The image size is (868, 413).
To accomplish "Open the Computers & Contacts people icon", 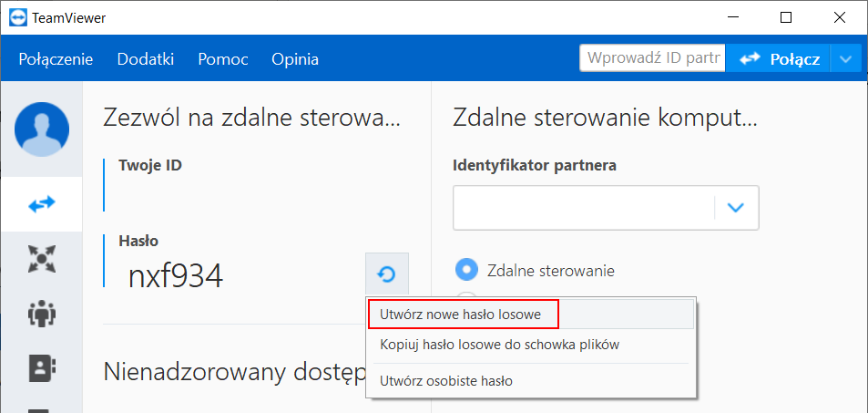I will (x=42, y=314).
